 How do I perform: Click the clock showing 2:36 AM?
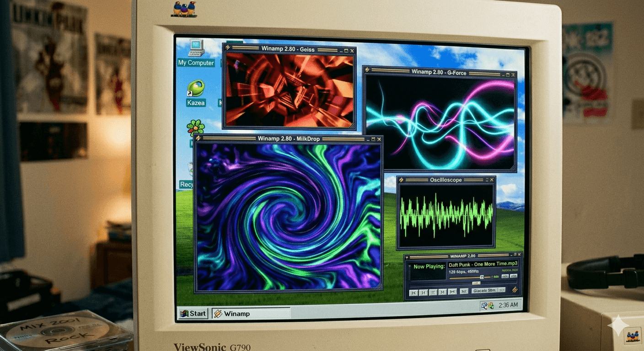(508, 307)
